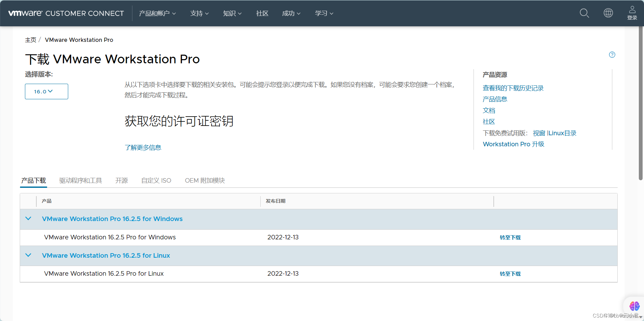Viewport: 644px width, 321px height.
Task: Click the colorful brain assistant icon
Action: click(634, 306)
